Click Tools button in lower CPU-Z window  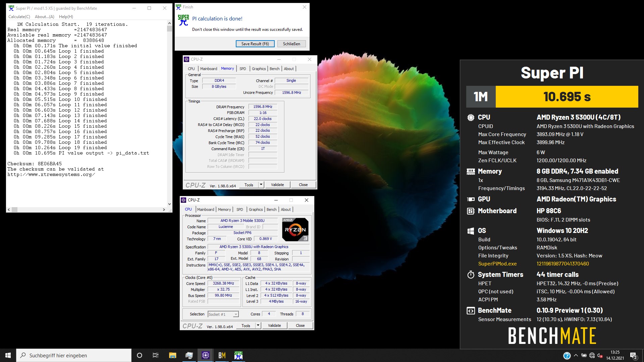click(246, 325)
